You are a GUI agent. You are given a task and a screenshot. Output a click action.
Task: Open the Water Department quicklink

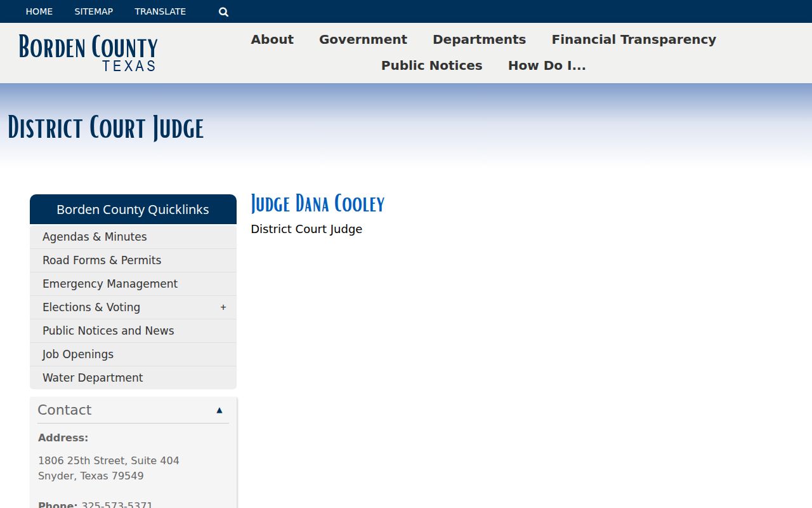(133, 378)
